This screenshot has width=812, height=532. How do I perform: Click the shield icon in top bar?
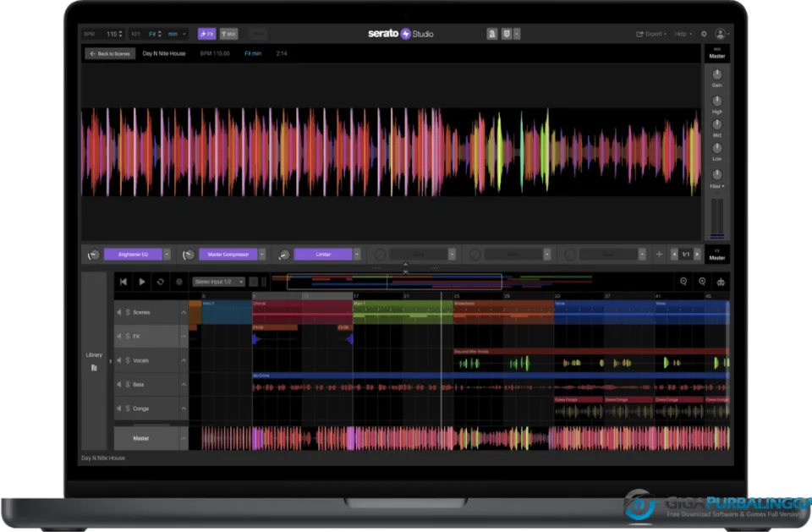507,34
